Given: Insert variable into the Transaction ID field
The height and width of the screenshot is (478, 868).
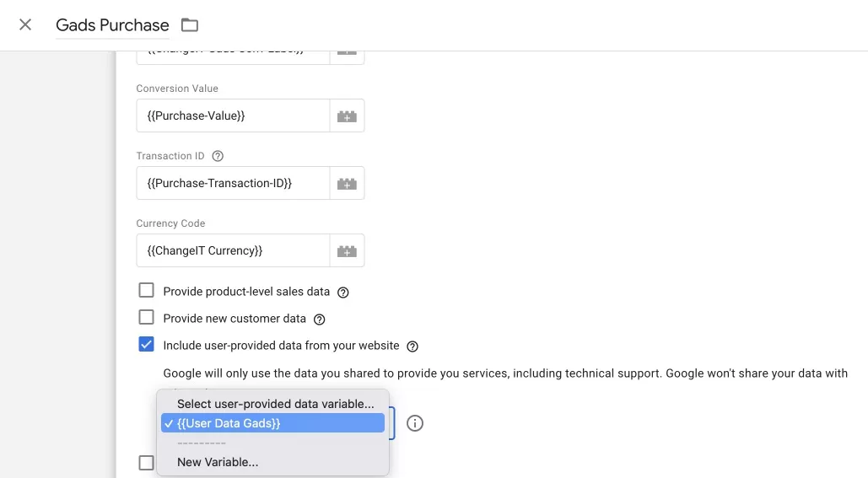Looking at the screenshot, I should pos(347,183).
